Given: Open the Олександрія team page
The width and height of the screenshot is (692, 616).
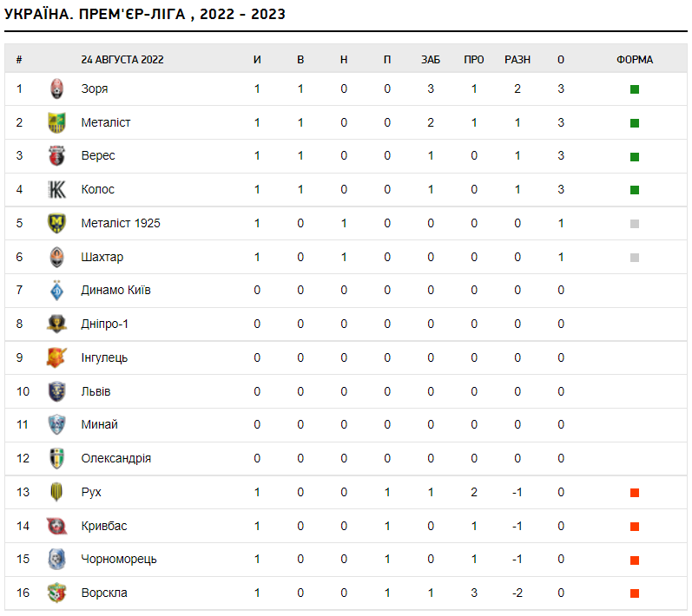Looking at the screenshot, I should (x=116, y=458).
